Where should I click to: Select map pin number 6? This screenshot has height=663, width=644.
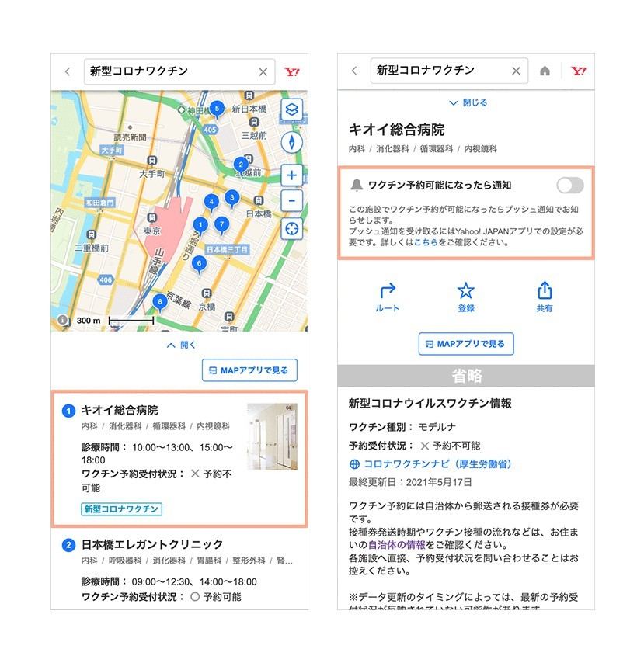(199, 265)
